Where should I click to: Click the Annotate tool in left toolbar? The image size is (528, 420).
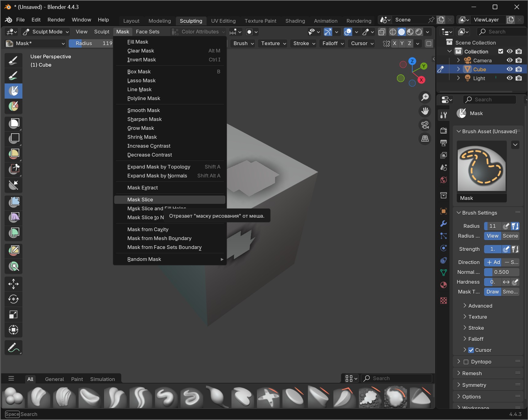[14, 348]
